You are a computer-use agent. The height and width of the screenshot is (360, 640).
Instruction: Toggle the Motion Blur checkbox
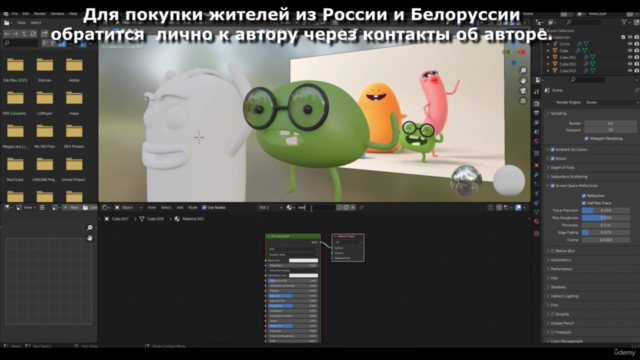pyautogui.click(x=553, y=251)
